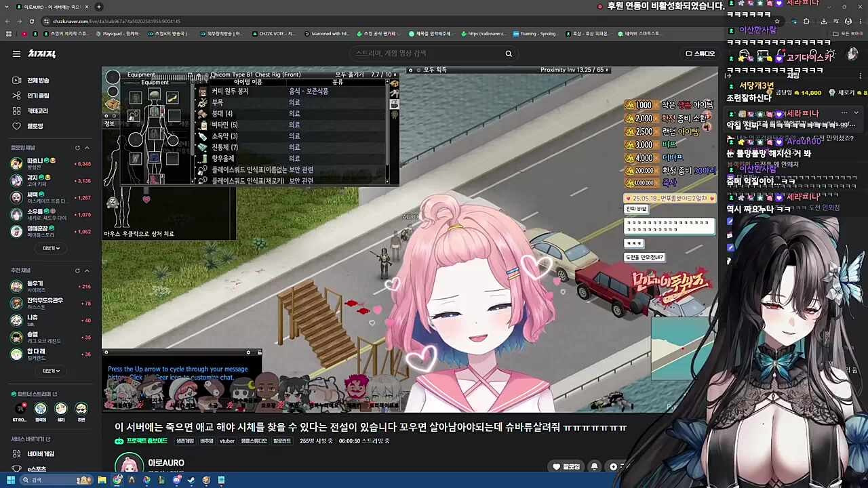868x488 pixels.
Task: Open recommended channel 송멸
Action: [50, 337]
